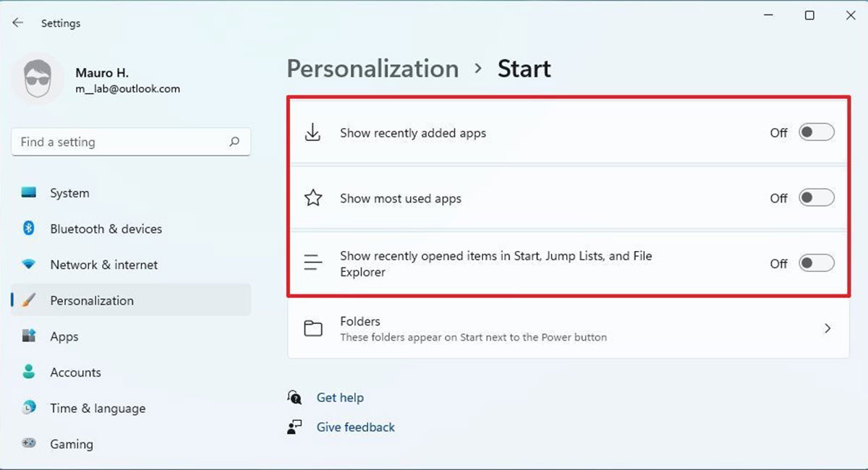Viewport: 868px width, 470px height.
Task: Click the System monitor icon in sidebar
Action: [29, 193]
